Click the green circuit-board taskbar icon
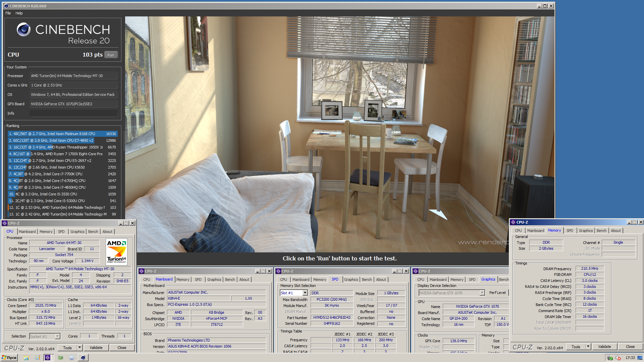The height and width of the screenshot is (362, 644). click(61, 358)
